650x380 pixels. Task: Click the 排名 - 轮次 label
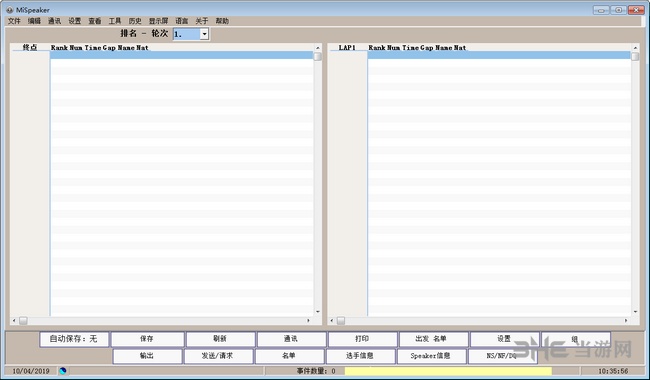pyautogui.click(x=144, y=34)
